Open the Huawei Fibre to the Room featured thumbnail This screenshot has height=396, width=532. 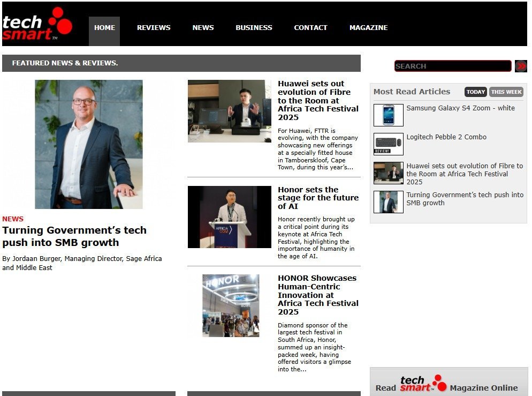[x=230, y=111]
